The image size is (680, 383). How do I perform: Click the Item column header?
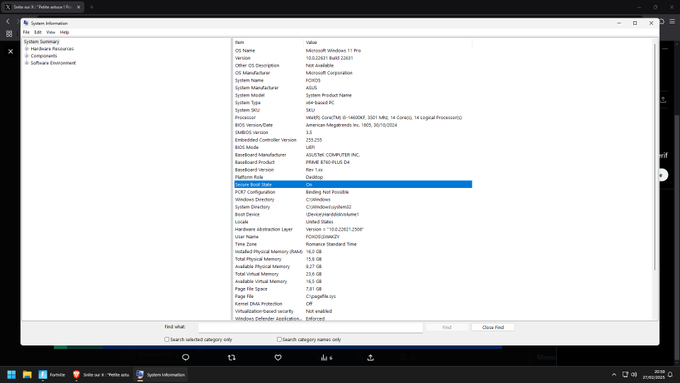point(268,43)
